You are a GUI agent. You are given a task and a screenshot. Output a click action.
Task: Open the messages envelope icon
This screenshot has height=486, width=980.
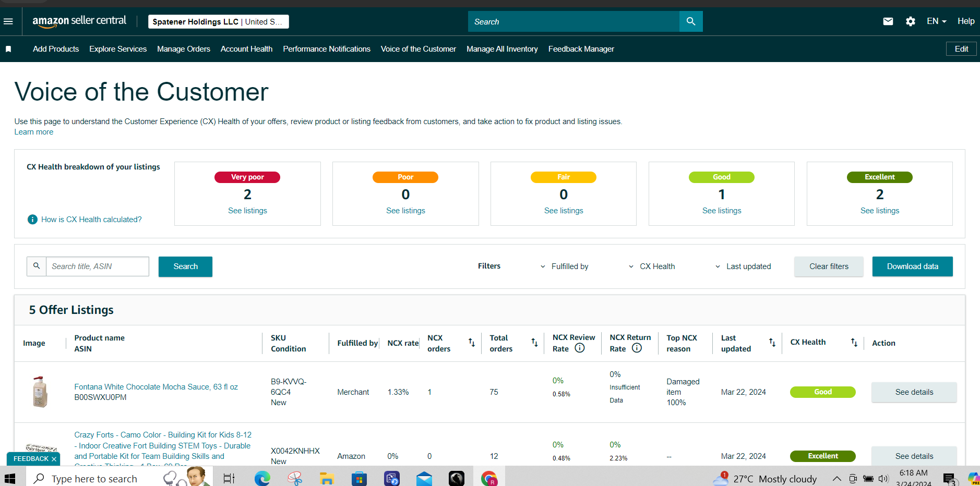click(x=888, y=21)
